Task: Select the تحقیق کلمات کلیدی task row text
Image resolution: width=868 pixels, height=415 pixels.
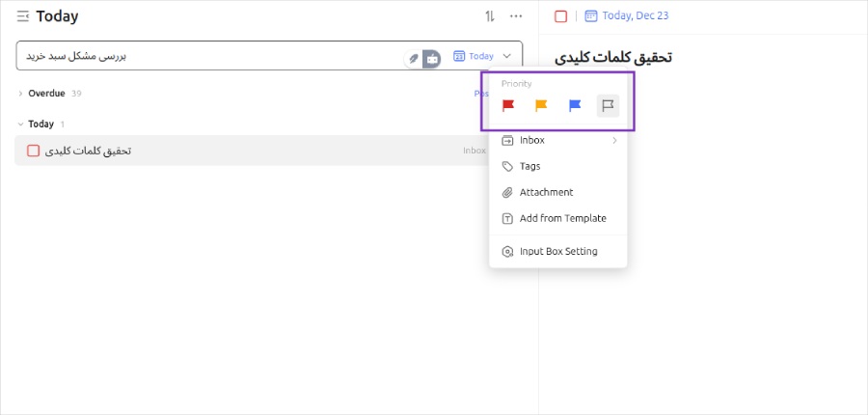Action: 88,151
